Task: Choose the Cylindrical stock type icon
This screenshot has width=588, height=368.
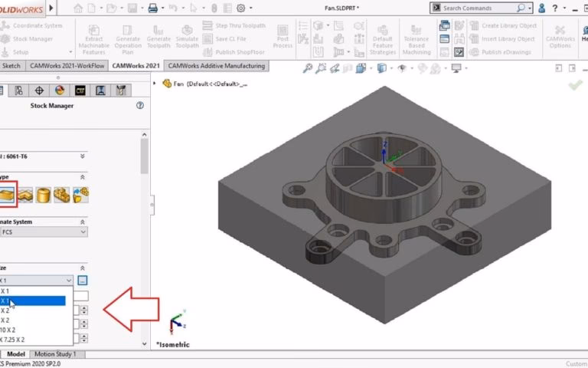Action: click(43, 195)
